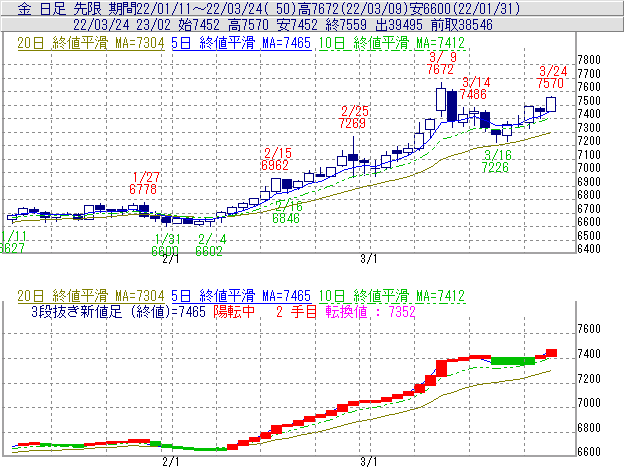This screenshot has height=475, width=624.
Task: Click the last red block in the three-line break chart
Action: pos(551,353)
